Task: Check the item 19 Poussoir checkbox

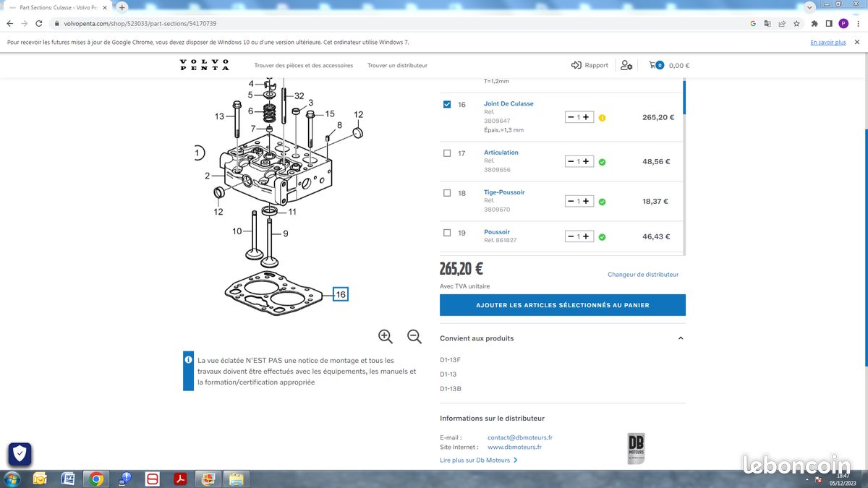Action: 447,233
